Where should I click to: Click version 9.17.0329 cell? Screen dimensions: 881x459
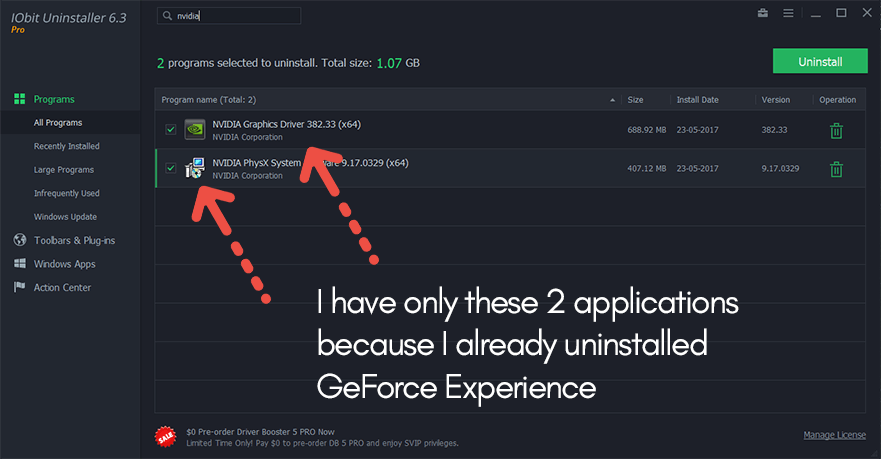pos(780,168)
